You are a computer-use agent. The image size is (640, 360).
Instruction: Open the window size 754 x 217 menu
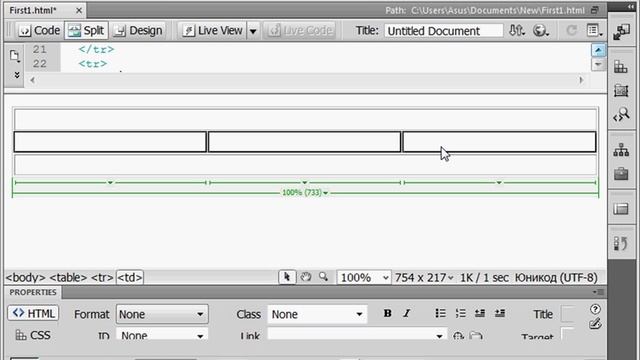(424, 278)
